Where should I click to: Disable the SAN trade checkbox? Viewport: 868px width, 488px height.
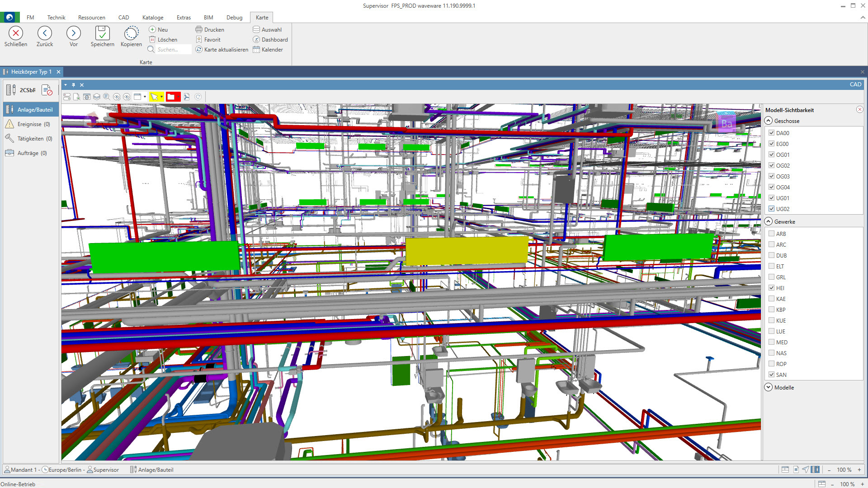[x=772, y=375]
